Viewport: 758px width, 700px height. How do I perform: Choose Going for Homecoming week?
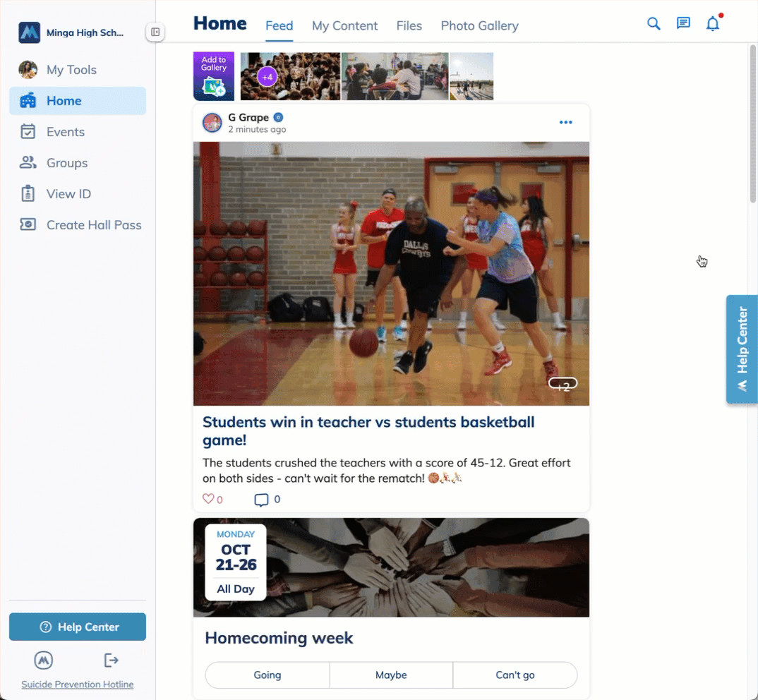pyautogui.click(x=267, y=675)
